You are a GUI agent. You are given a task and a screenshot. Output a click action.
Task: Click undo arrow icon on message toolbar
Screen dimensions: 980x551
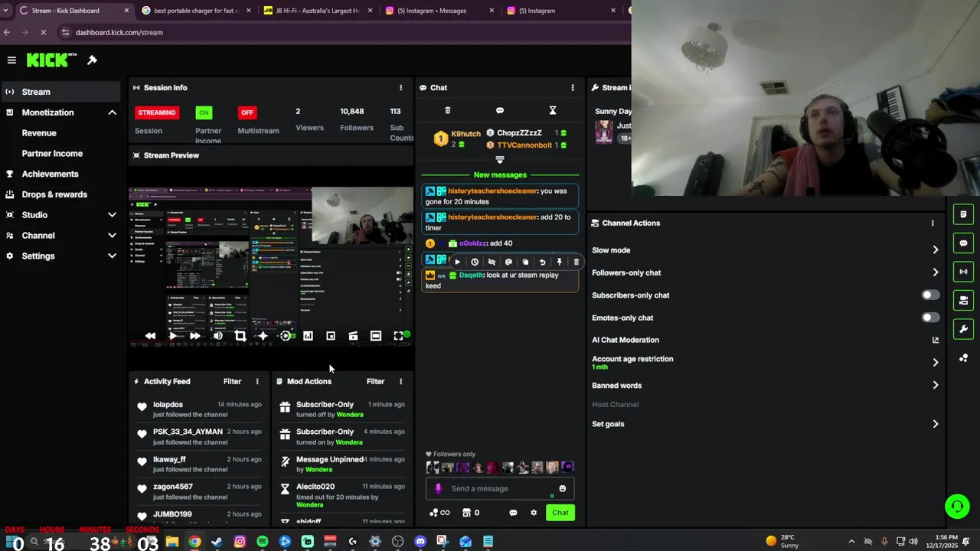click(x=543, y=262)
